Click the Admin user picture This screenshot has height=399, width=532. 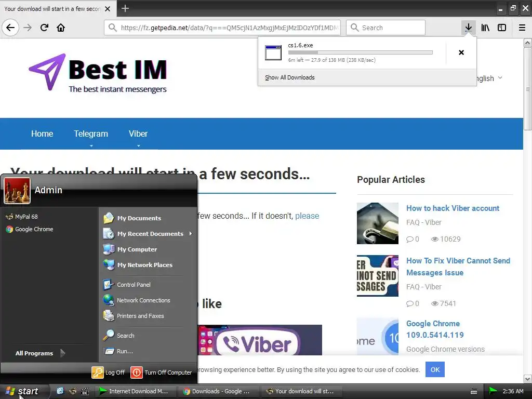tap(17, 191)
